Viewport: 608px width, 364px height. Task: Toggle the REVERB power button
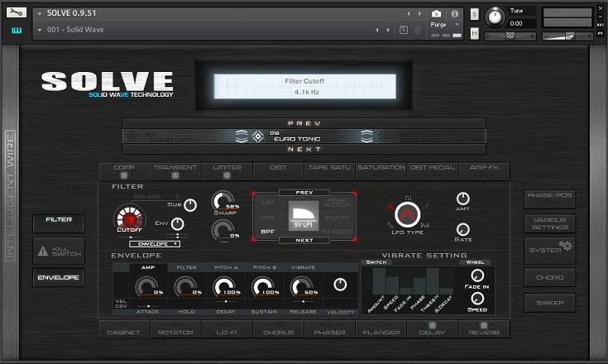(484, 325)
